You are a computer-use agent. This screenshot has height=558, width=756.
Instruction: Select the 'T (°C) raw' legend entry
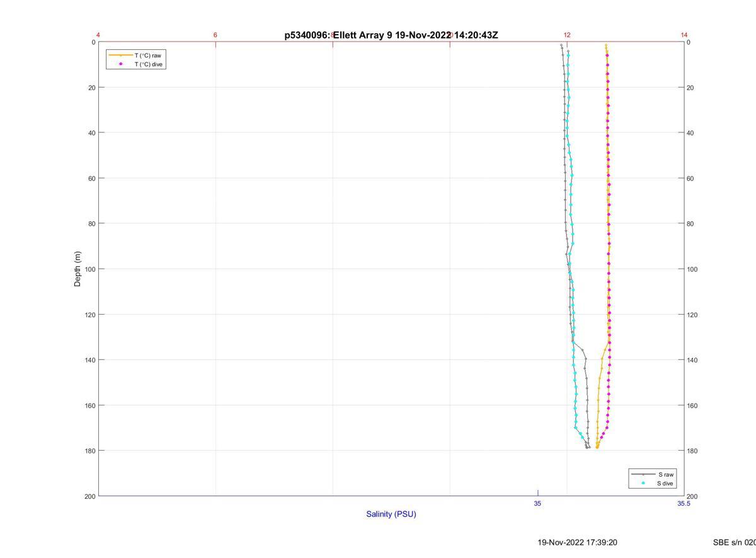(148, 55)
